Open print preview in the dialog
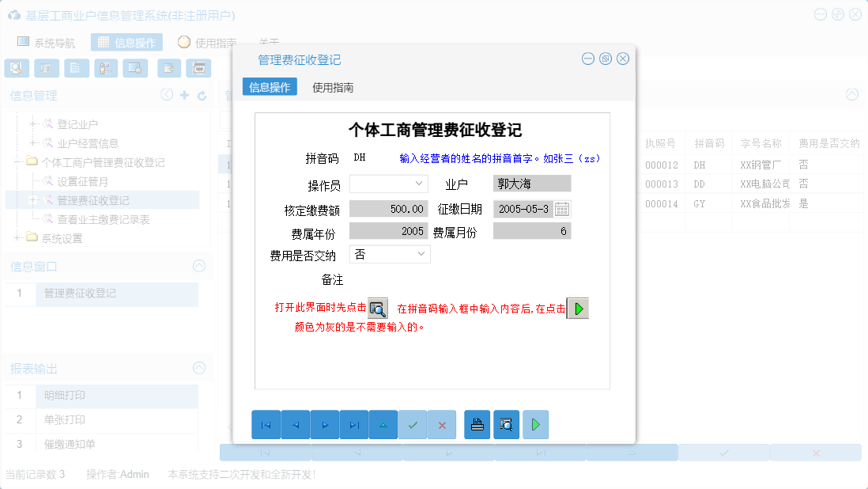 tap(507, 425)
